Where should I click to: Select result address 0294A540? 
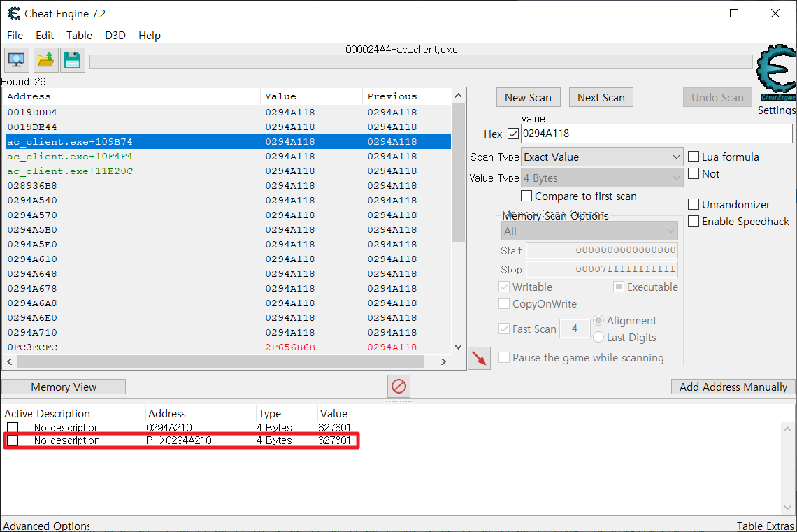(x=228, y=200)
